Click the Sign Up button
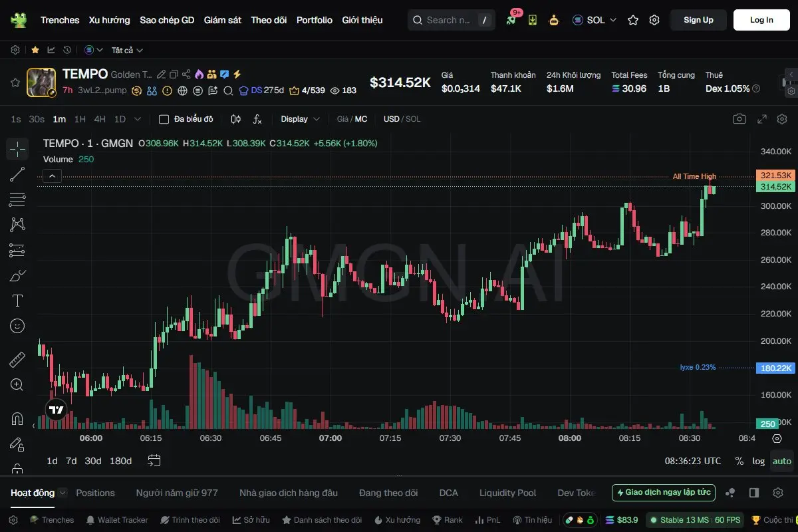The height and width of the screenshot is (532, 798). [698, 20]
